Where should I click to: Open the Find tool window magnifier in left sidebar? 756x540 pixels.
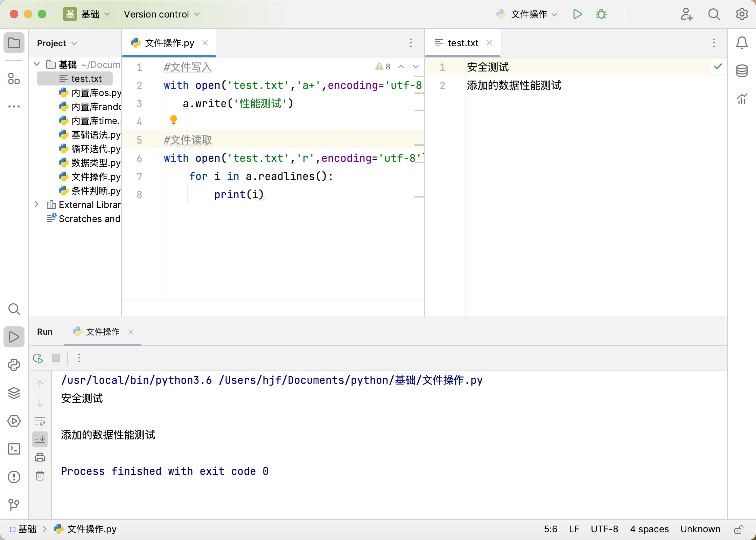pos(14,309)
